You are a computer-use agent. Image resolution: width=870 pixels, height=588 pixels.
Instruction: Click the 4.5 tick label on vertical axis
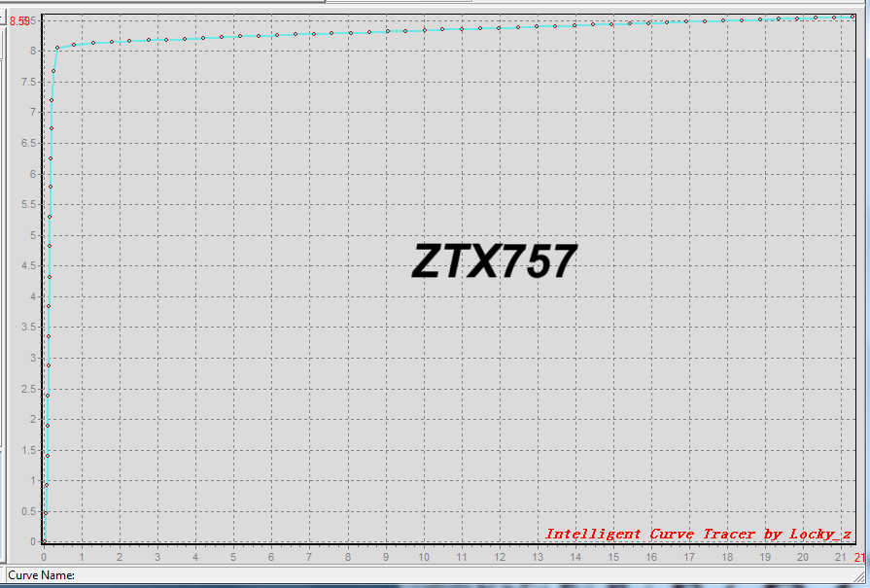(29, 265)
